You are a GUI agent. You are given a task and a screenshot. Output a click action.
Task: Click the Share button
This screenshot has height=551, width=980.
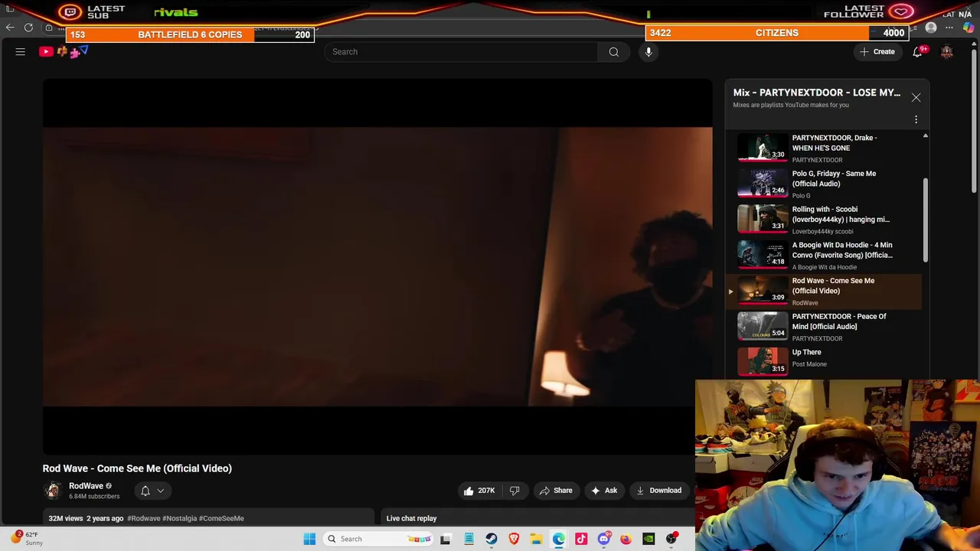click(556, 491)
